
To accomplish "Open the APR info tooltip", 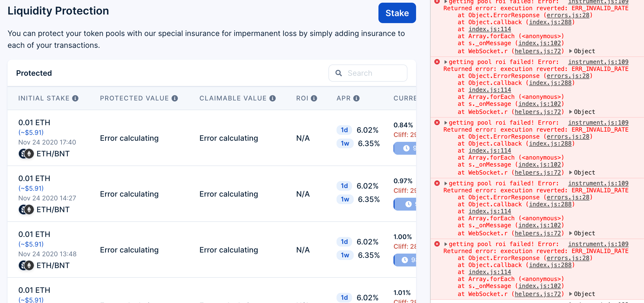I will pyautogui.click(x=356, y=98).
